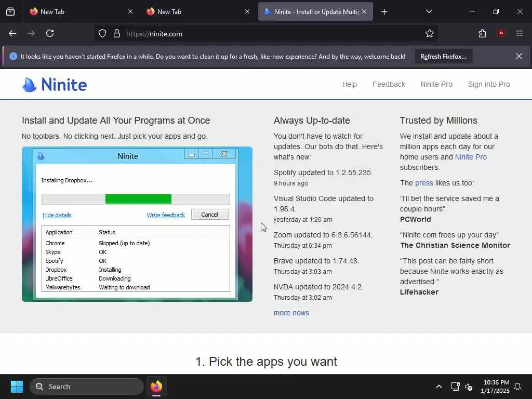Viewport: 532px width, 399px height.
Task: Click Firefox icon in the taskbar
Action: coord(156,387)
